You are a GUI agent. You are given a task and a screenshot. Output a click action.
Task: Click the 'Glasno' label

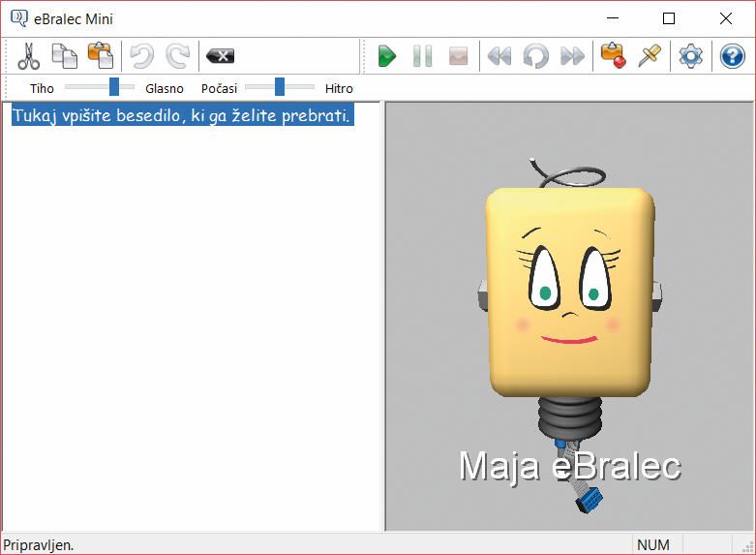[x=165, y=89]
